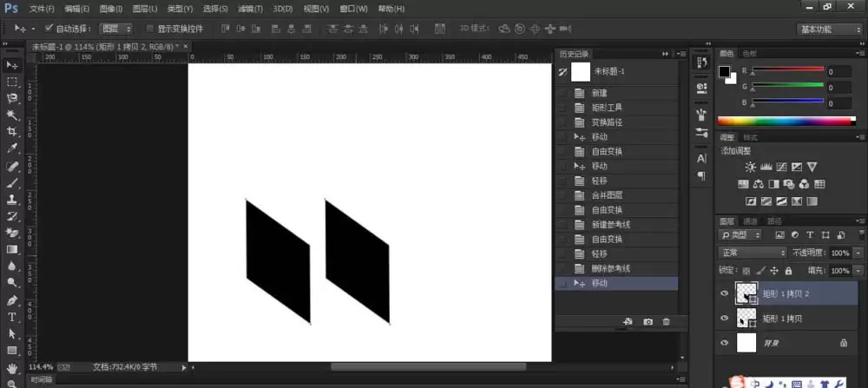
Task: Open the History panel flyout menu
Action: tap(681, 54)
